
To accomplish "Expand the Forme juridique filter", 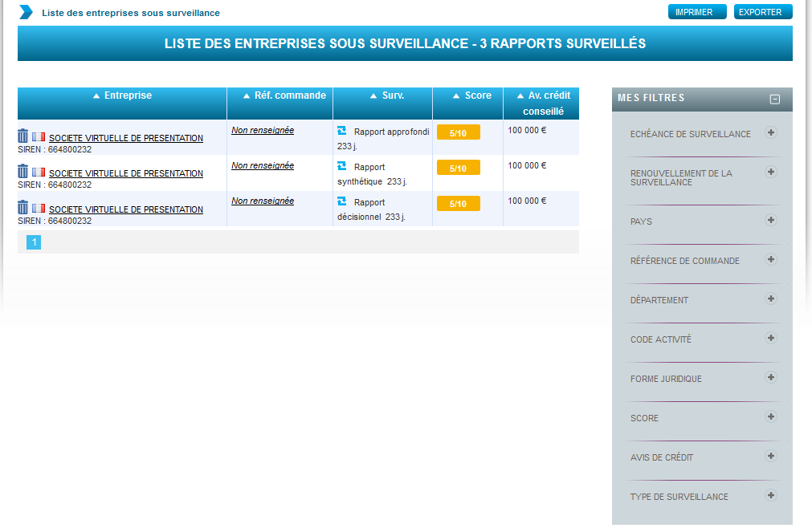I will click(771, 377).
